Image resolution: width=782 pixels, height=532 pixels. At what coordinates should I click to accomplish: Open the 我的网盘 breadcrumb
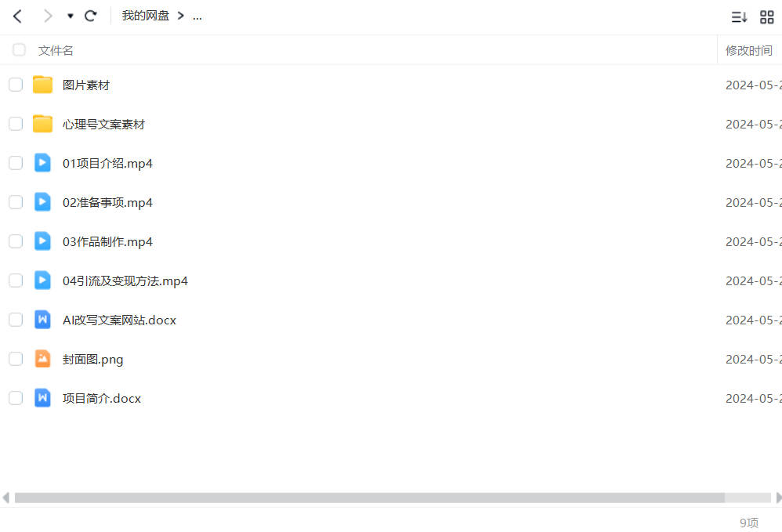(x=146, y=16)
